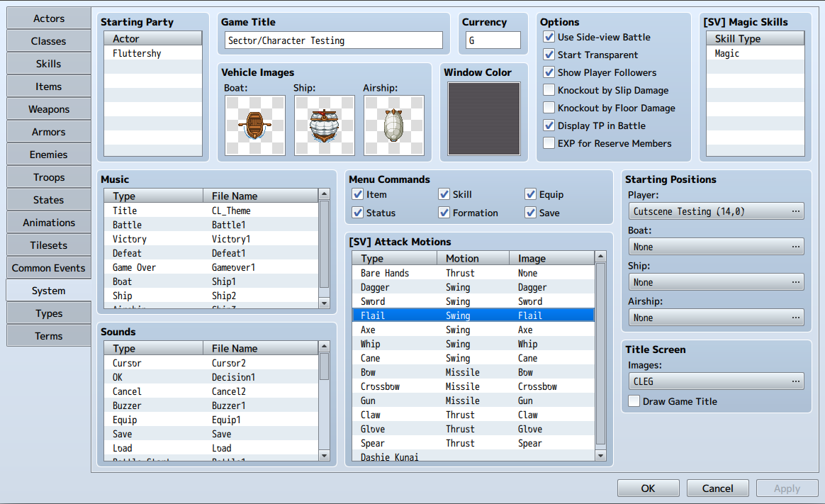
Task: Select the Dagger row in Attack Motions
Action: 394,287
